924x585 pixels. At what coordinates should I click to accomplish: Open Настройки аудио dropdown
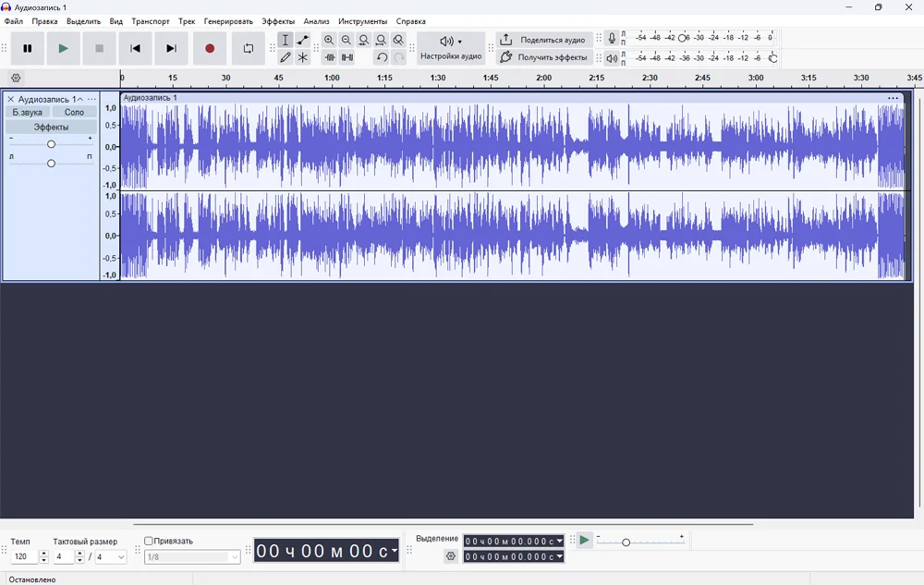click(451, 48)
